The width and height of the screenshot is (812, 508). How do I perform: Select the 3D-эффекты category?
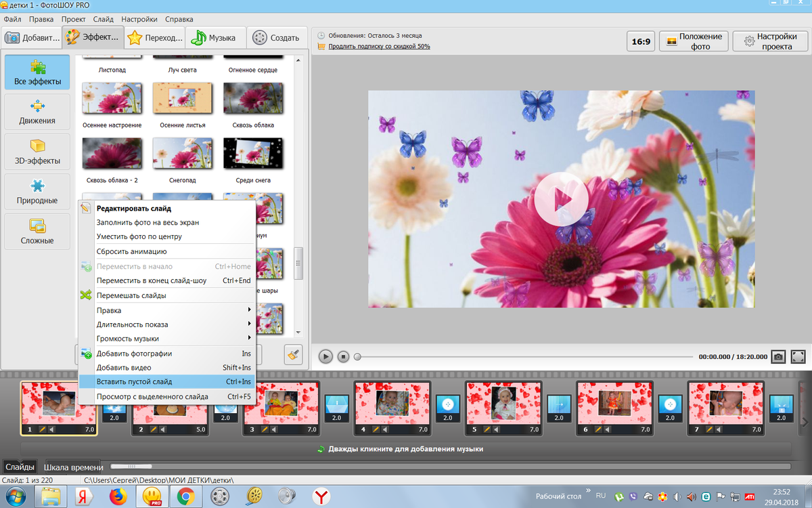[37, 152]
